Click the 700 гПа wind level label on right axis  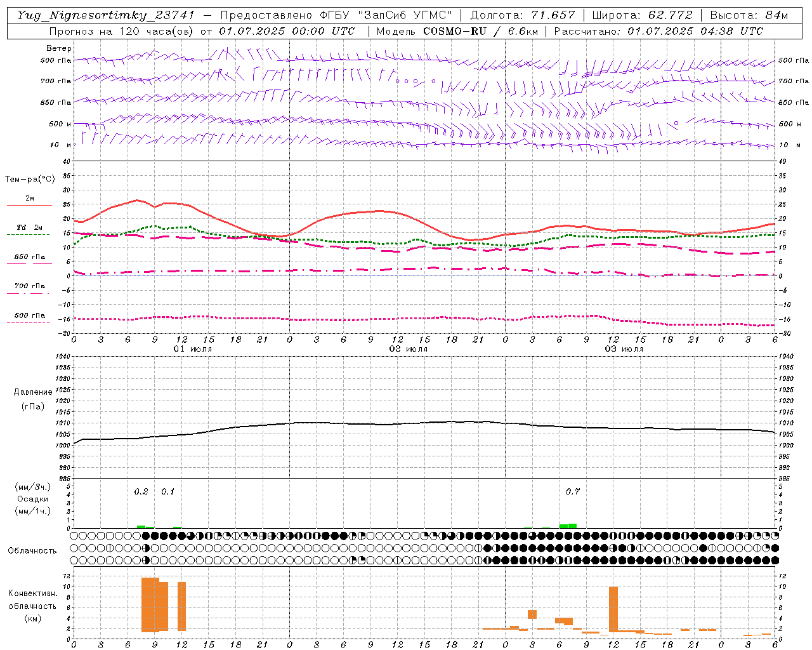pyautogui.click(x=794, y=81)
